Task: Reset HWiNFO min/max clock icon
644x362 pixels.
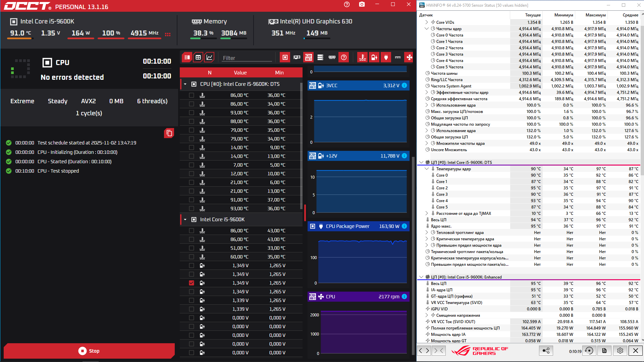Action: [x=589, y=351]
